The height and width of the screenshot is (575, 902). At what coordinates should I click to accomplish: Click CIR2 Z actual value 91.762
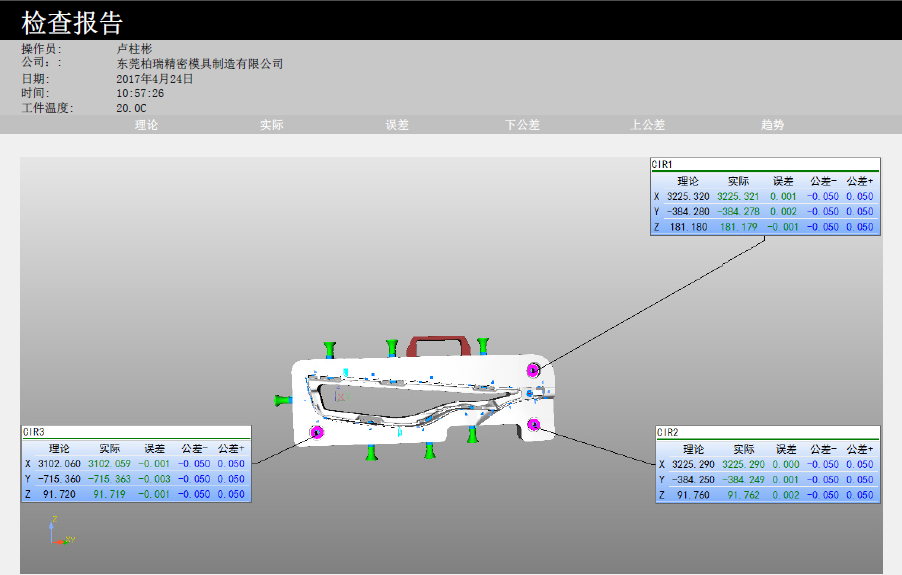(x=744, y=494)
